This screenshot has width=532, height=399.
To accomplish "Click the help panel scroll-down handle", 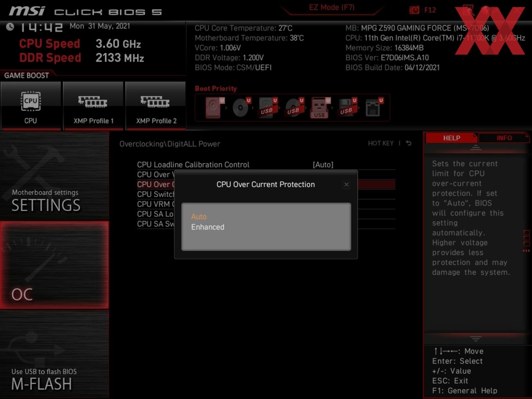I will [x=476, y=338].
